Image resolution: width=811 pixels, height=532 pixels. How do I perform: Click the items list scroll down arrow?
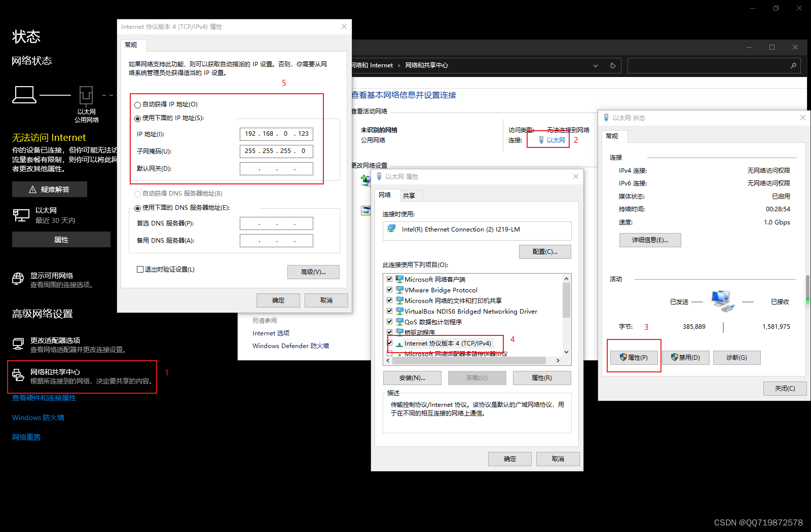click(567, 352)
